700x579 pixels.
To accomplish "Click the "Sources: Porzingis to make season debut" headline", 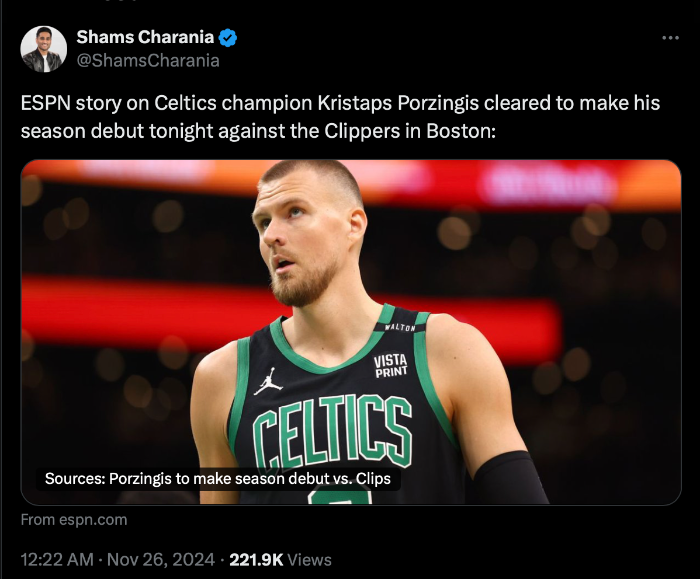I will 218,479.
